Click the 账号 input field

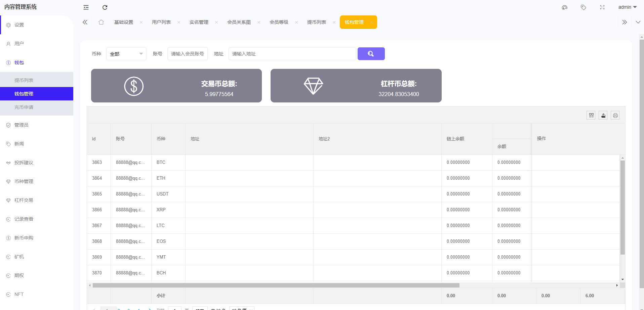pyautogui.click(x=187, y=54)
